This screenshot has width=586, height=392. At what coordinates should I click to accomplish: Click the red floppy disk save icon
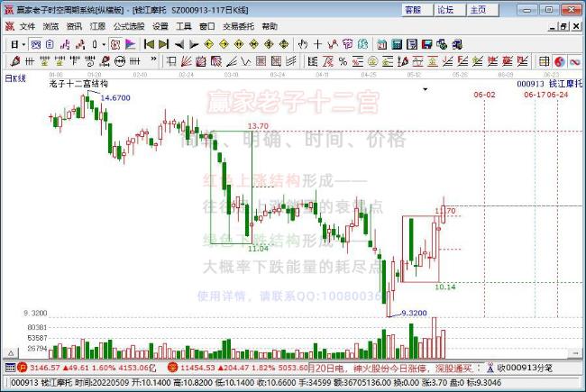[426, 44]
